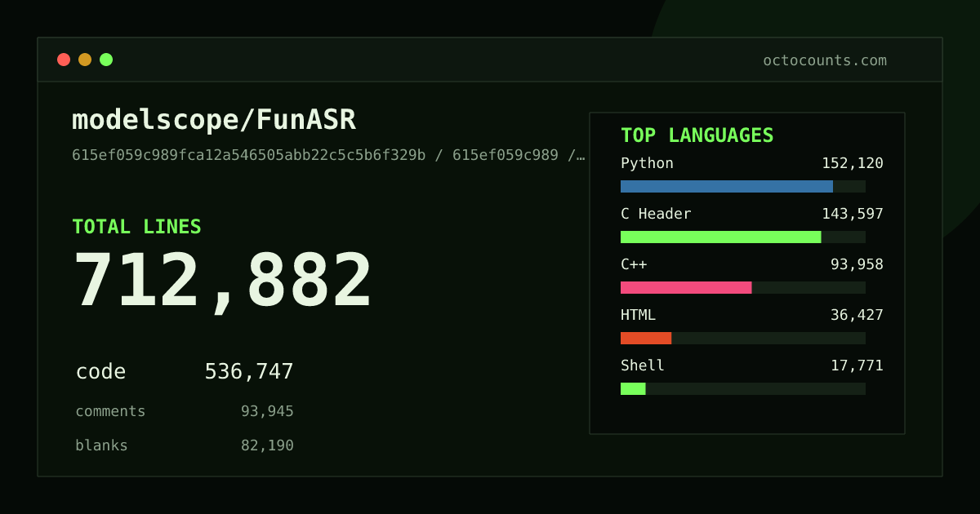
Task: Click the orange HTML progress bar
Action: point(646,338)
